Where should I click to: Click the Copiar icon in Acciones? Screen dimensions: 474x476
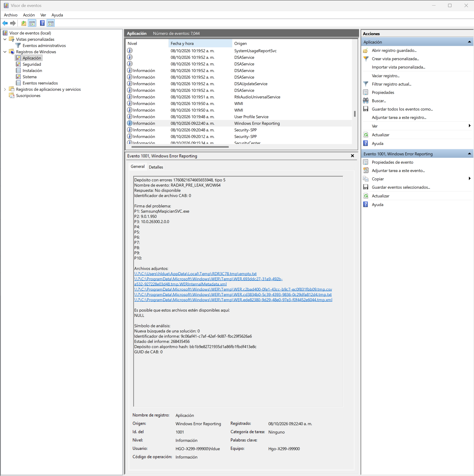click(366, 179)
